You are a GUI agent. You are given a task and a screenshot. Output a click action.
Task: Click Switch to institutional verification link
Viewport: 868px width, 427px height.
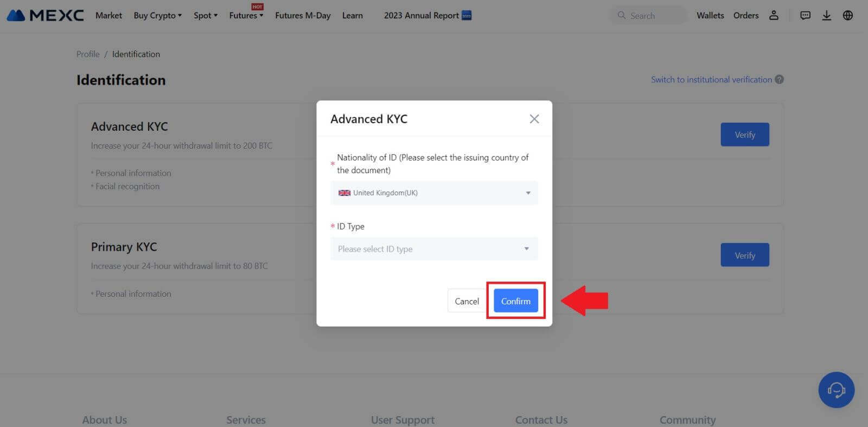[711, 79]
